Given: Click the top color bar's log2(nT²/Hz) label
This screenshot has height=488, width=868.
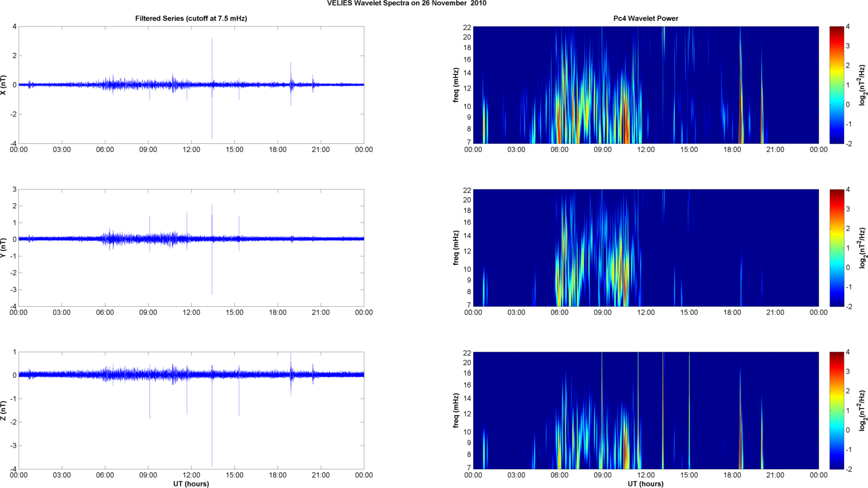Looking at the screenshot, I should pyautogui.click(x=862, y=85).
